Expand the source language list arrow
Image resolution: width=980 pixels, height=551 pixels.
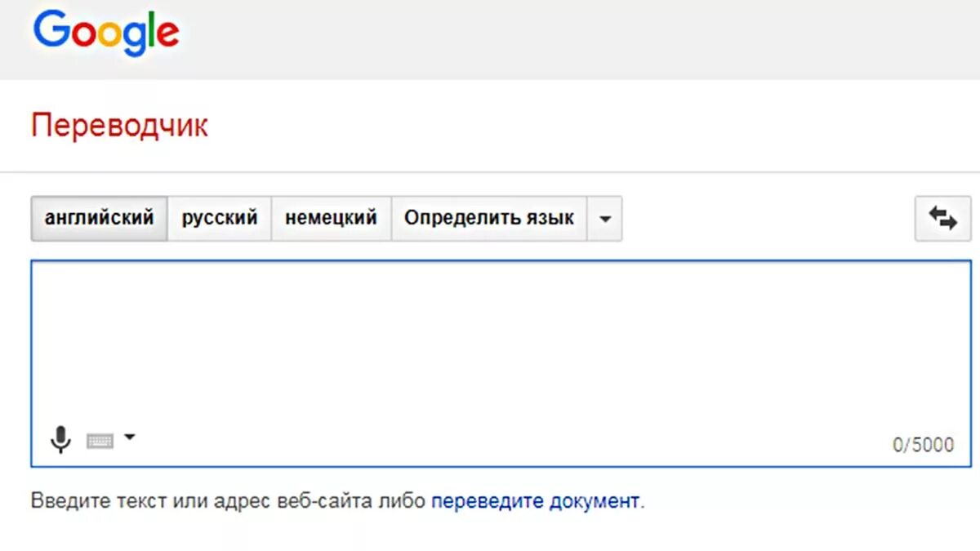pos(604,219)
